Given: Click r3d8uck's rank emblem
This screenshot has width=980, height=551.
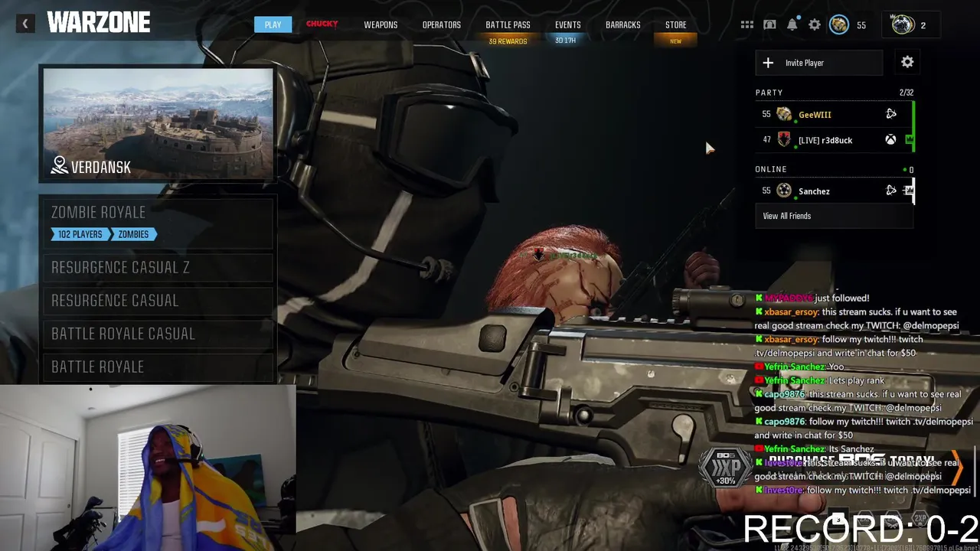Looking at the screenshot, I should [784, 140].
